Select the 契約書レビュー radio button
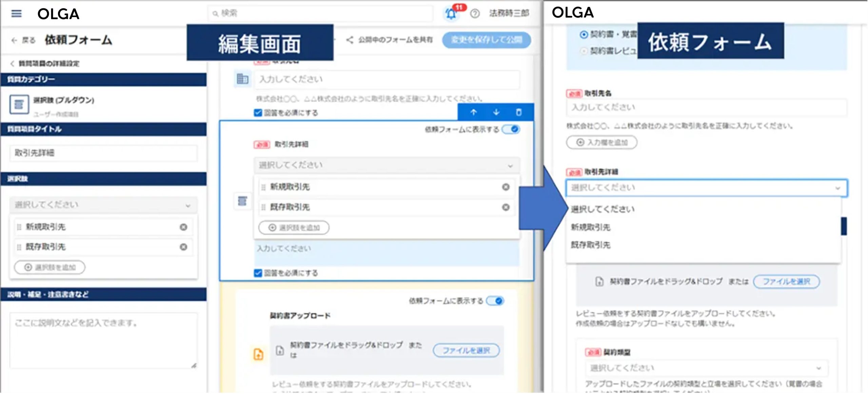The height and width of the screenshot is (394, 868). click(x=584, y=51)
